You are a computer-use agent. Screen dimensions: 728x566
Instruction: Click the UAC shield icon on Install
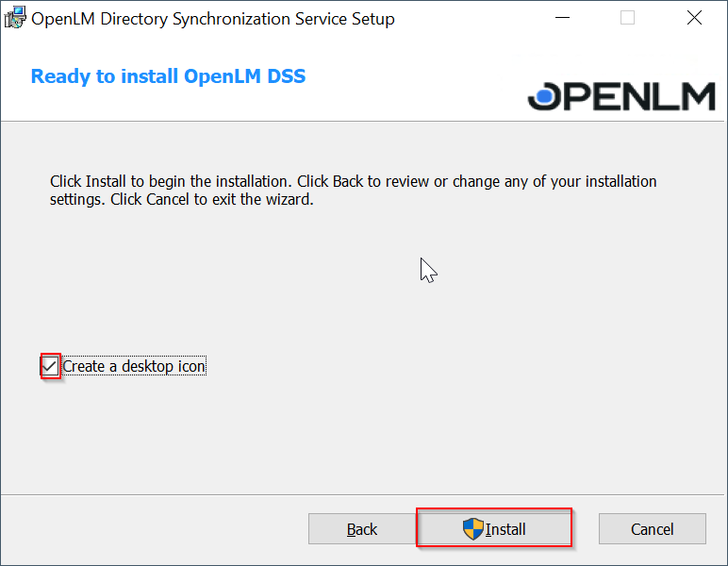click(472, 529)
